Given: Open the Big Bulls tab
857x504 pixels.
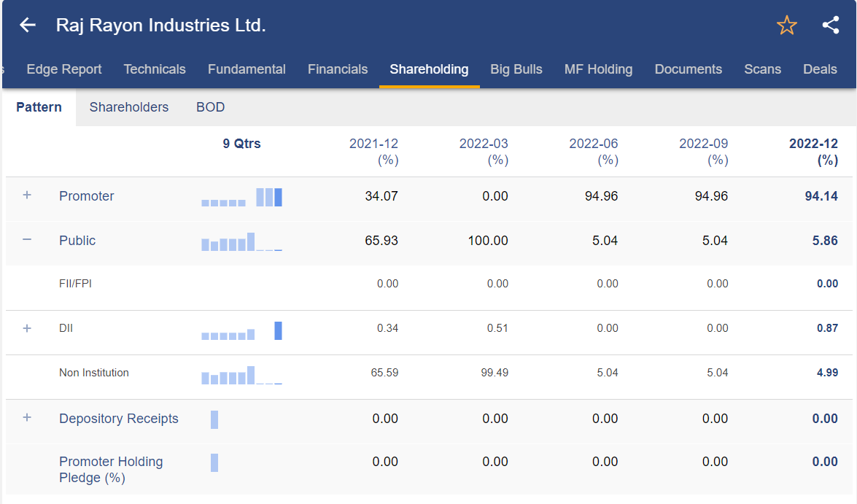Looking at the screenshot, I should (516, 69).
